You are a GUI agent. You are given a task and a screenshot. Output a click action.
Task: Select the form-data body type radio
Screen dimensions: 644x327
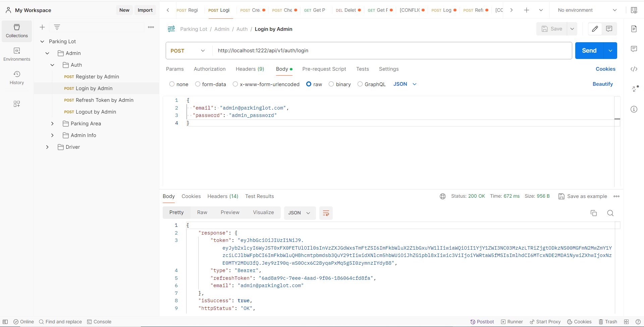[198, 84]
